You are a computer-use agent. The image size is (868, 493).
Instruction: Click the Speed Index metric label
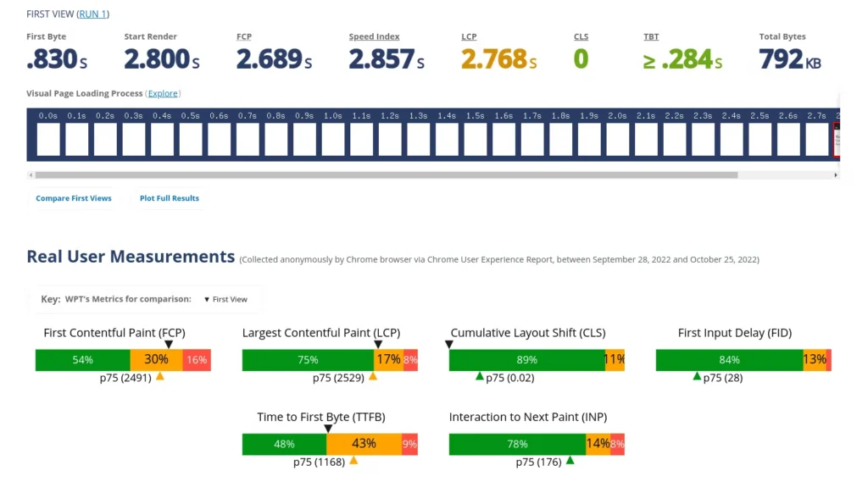click(374, 36)
